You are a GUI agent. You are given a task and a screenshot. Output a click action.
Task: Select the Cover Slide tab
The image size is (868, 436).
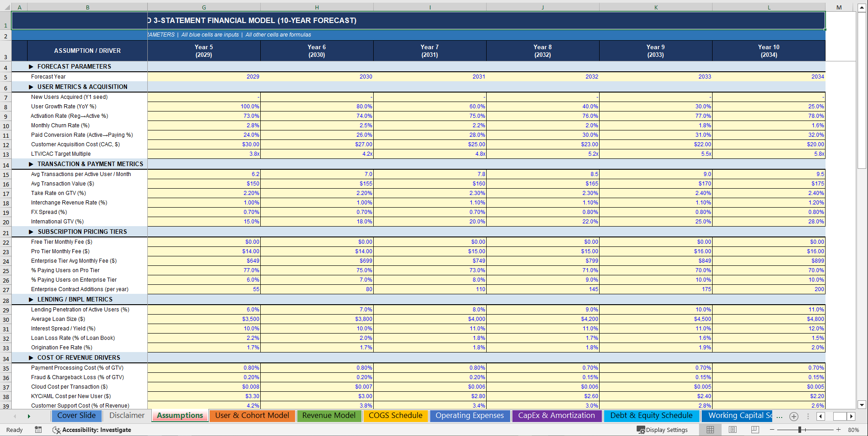[x=76, y=416]
